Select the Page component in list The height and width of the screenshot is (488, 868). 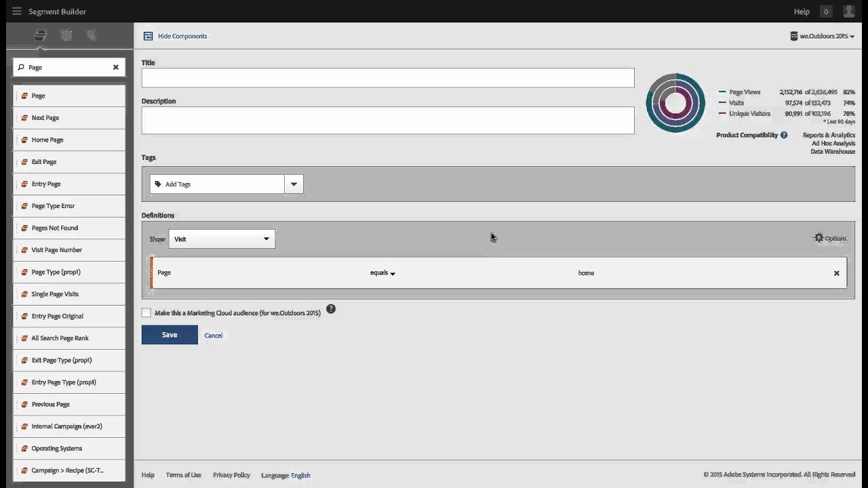(69, 96)
